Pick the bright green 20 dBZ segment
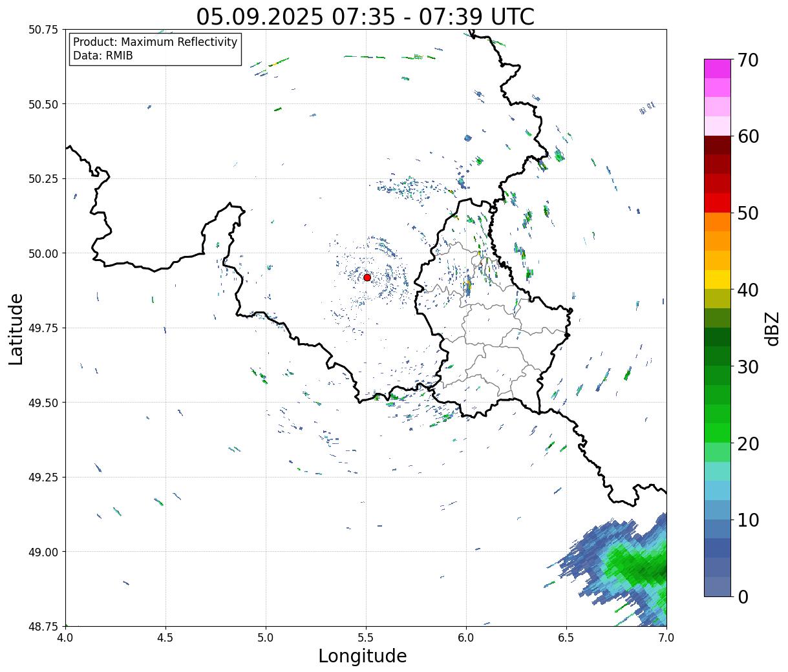 coord(718,433)
